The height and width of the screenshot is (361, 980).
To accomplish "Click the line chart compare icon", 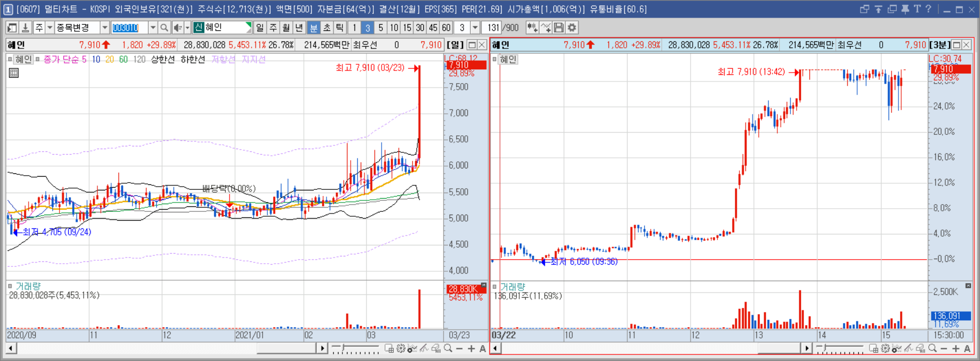I will point(546,28).
